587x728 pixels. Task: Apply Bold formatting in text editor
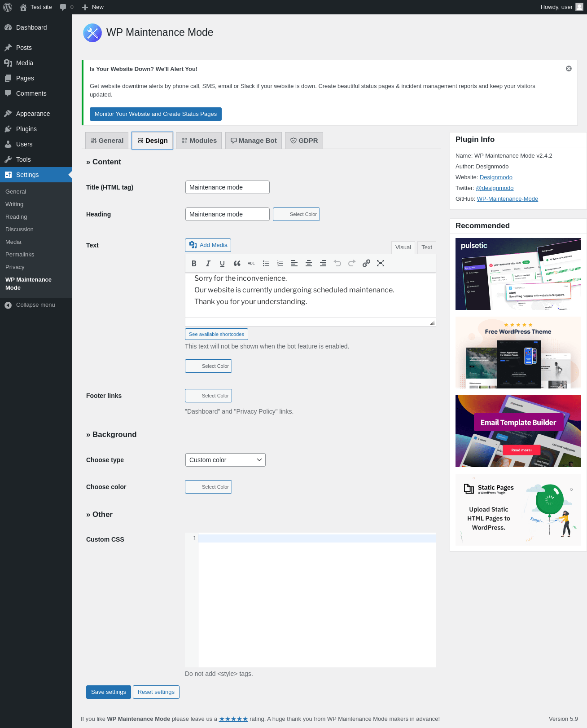tap(194, 263)
